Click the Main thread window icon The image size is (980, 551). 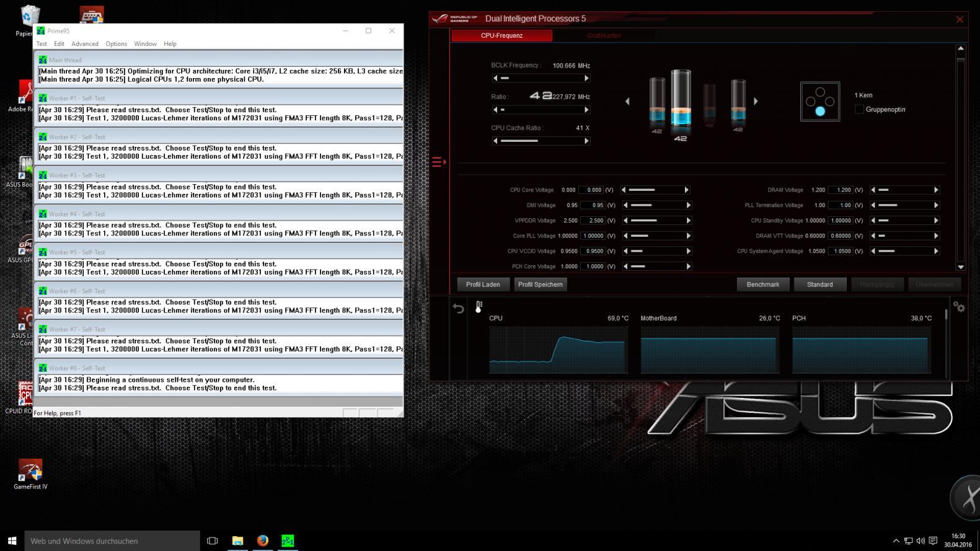coord(43,60)
